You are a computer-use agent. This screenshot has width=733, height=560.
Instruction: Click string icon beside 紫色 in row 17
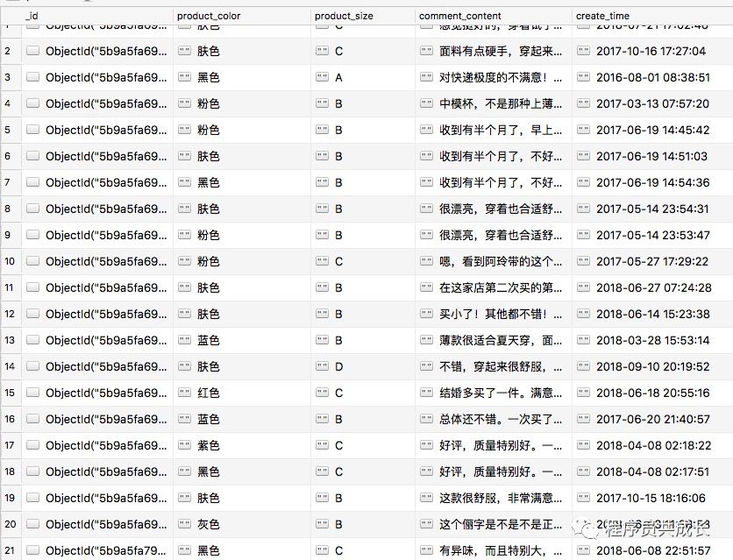point(185,445)
